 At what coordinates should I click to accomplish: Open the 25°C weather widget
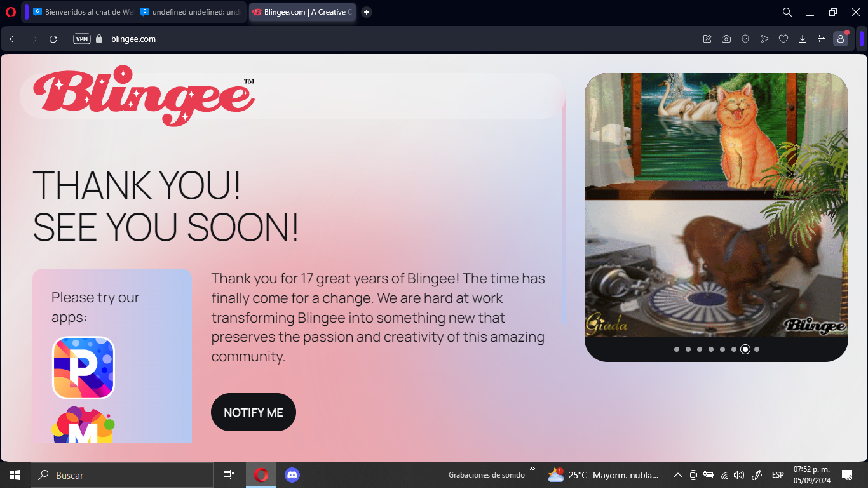pos(603,475)
